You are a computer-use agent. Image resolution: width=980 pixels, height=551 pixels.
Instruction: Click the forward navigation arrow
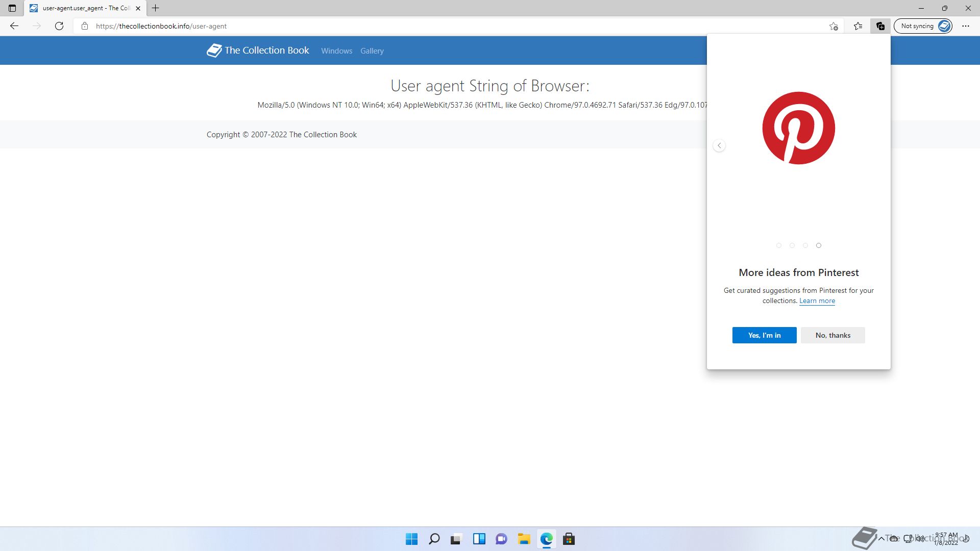coord(37,26)
